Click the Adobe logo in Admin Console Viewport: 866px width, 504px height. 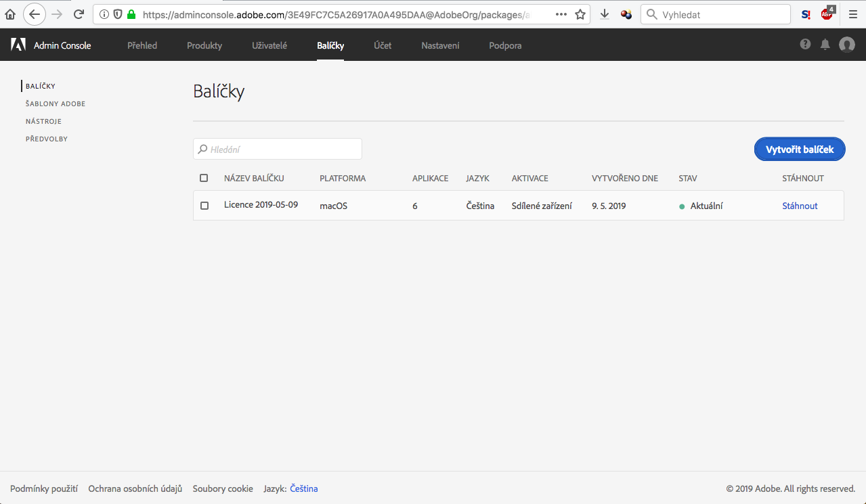(x=18, y=45)
